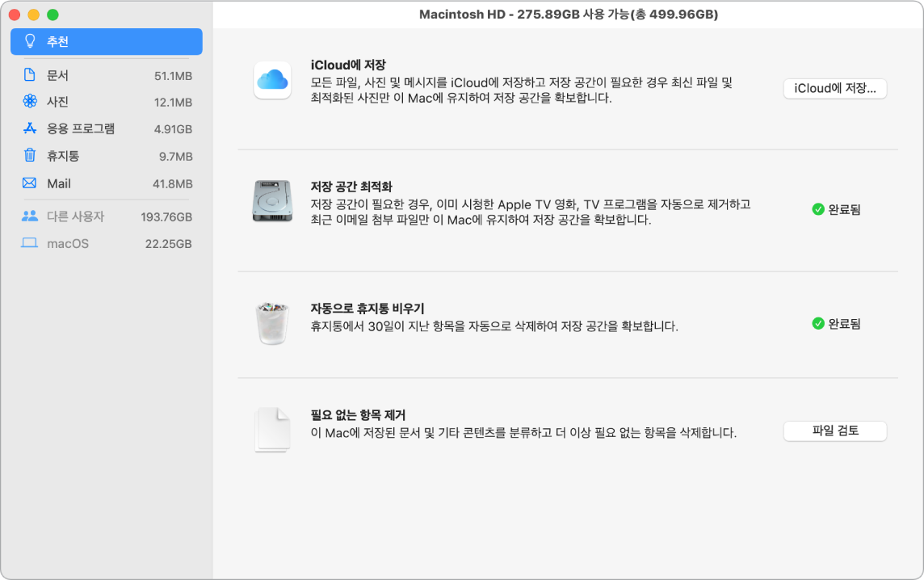The image size is (924, 580).
Task: Click the 파일 검토 button
Action: click(835, 431)
